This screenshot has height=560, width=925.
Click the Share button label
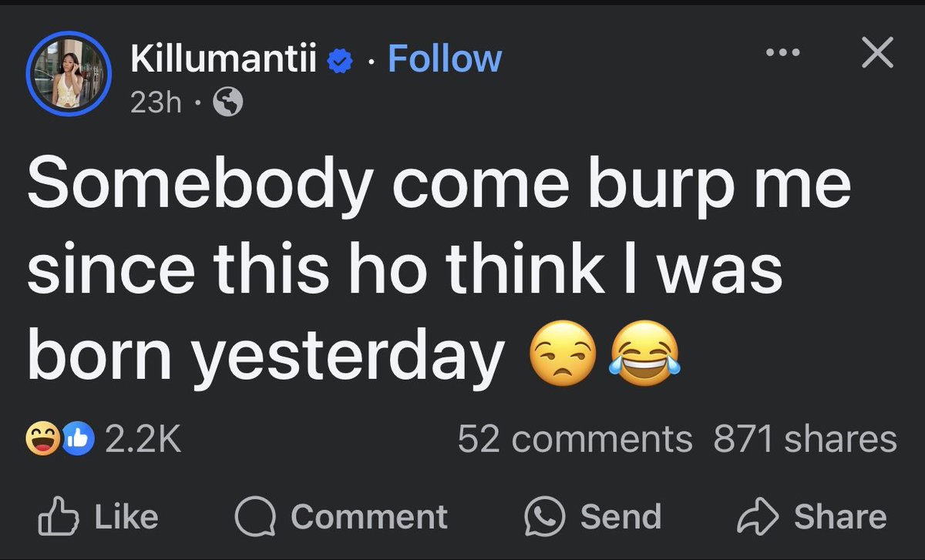(840, 517)
